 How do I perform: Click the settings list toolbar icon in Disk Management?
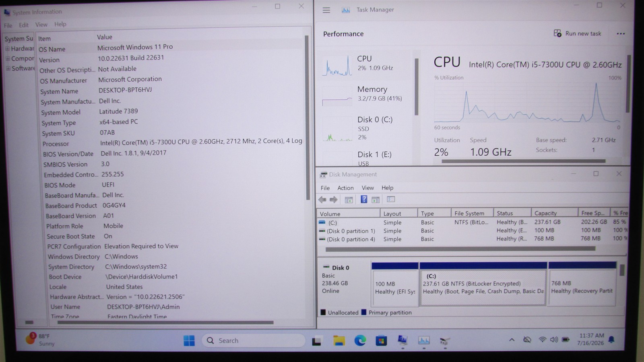(x=391, y=199)
